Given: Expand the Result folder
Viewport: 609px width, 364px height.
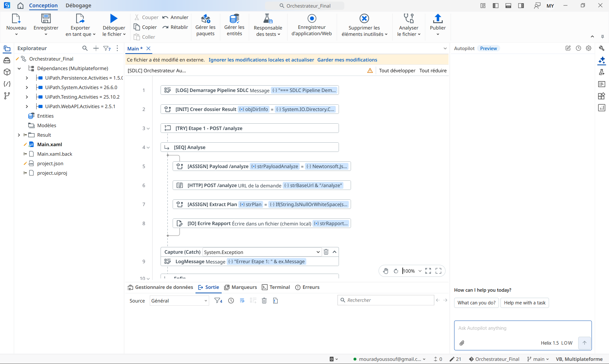Looking at the screenshot, I should [19, 135].
